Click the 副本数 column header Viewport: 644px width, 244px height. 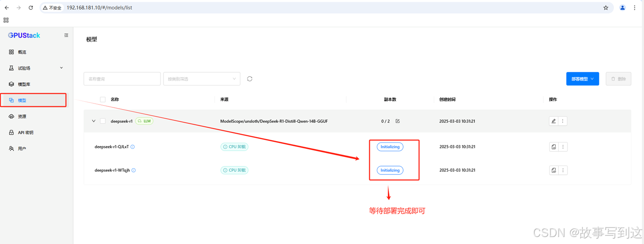point(390,99)
